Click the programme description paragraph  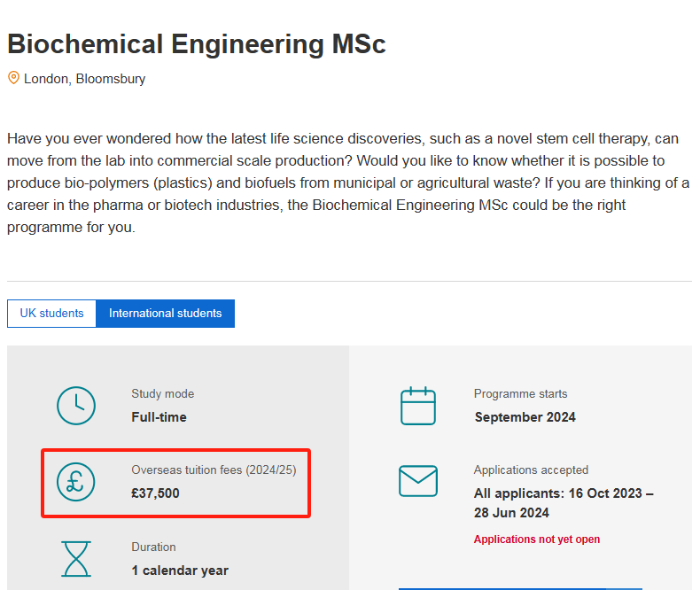coord(348,182)
